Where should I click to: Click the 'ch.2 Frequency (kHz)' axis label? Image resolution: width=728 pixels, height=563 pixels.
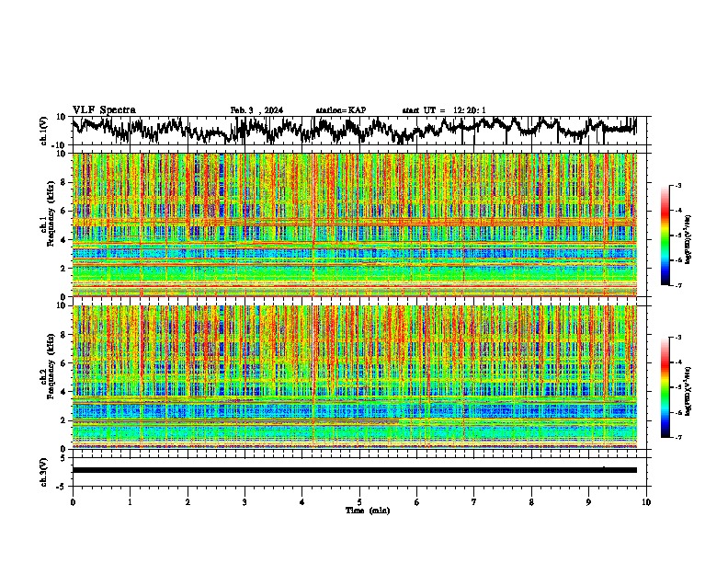click(x=48, y=366)
